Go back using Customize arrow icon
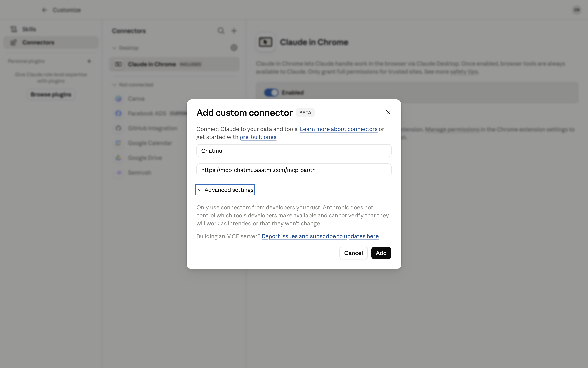The image size is (588, 368). 44,10
